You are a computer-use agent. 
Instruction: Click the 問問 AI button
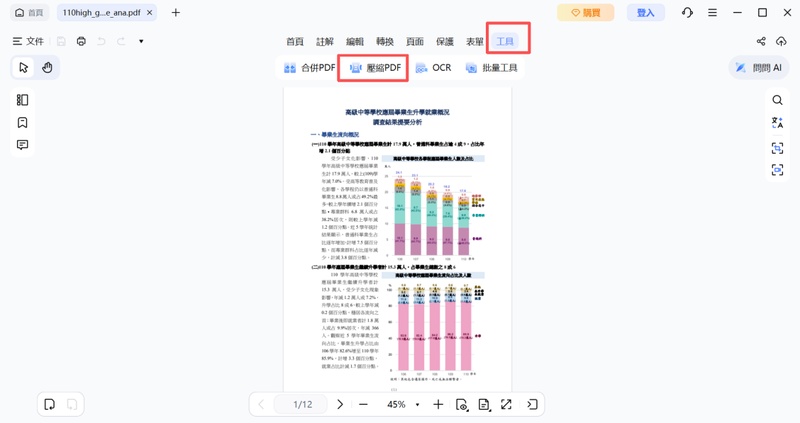(x=759, y=68)
